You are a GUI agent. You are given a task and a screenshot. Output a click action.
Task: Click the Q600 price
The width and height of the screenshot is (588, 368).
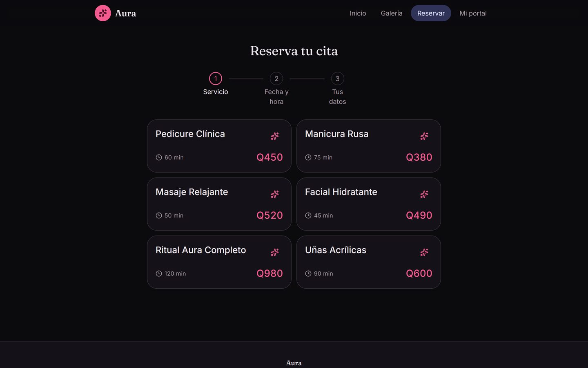coord(419,274)
